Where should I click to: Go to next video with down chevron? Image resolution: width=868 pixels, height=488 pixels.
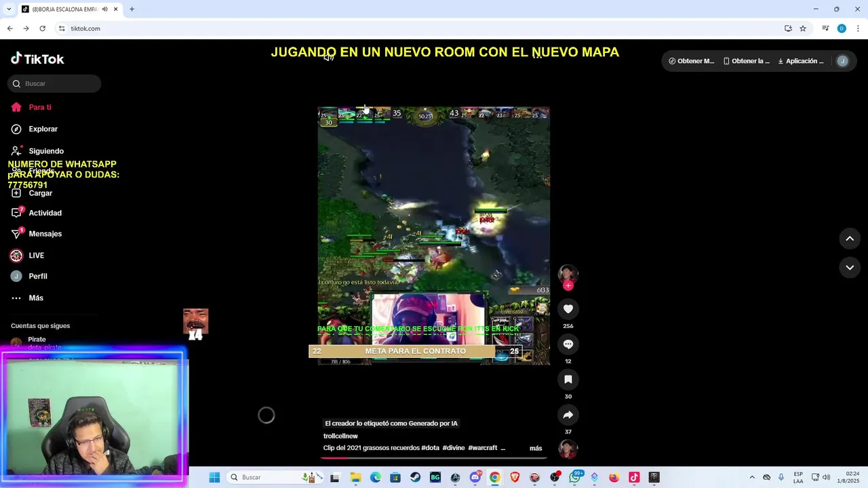(850, 268)
